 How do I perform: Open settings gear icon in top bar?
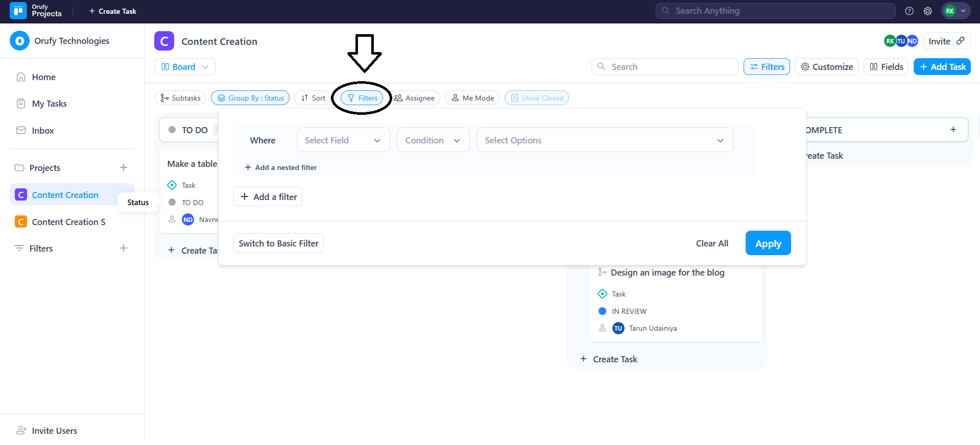pos(927,11)
